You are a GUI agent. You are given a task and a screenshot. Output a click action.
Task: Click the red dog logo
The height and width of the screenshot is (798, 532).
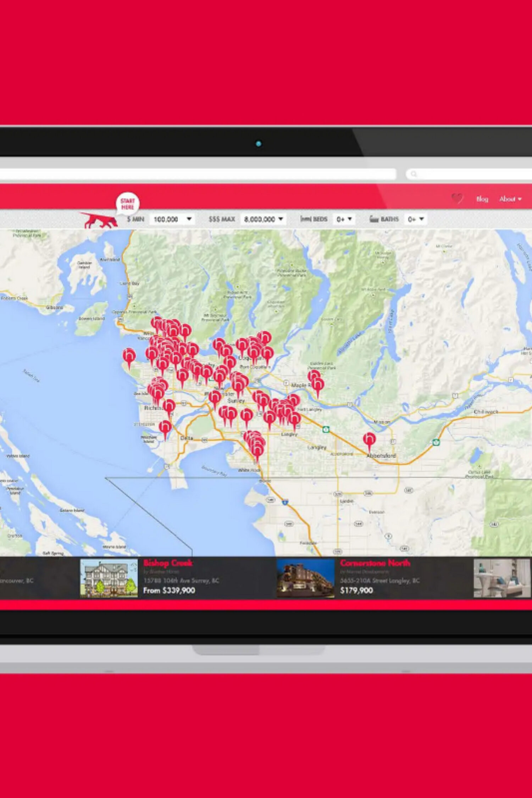[x=99, y=220]
